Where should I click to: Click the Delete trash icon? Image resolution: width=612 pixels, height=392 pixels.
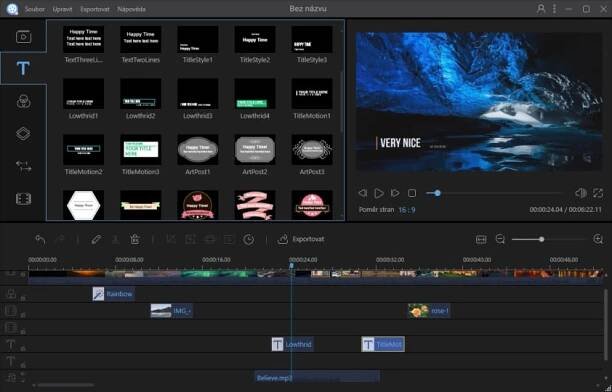(135, 239)
